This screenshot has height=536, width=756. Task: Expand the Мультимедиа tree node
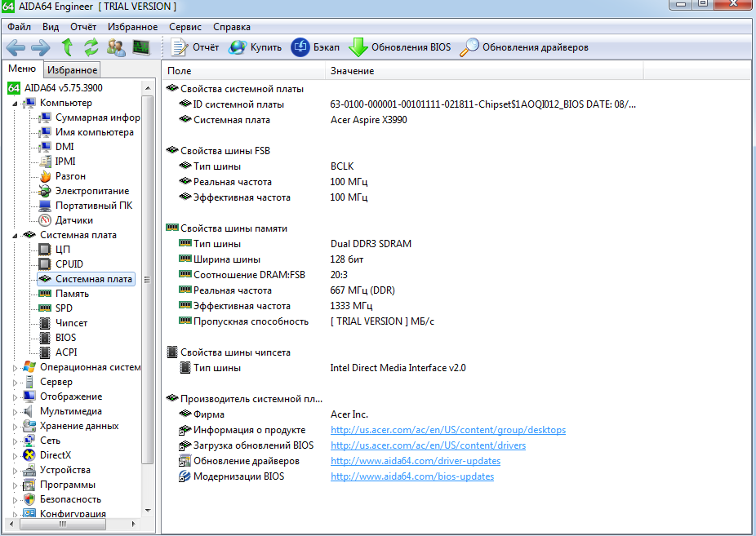pos(15,412)
